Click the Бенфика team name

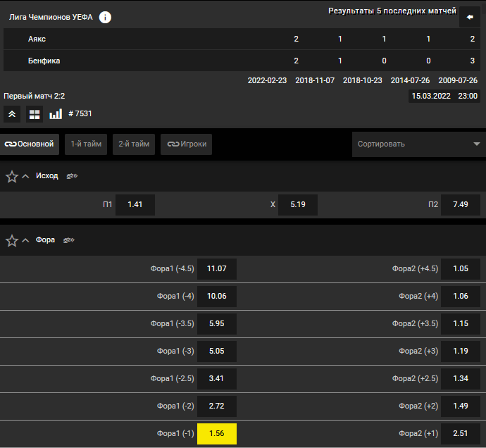tap(44, 61)
